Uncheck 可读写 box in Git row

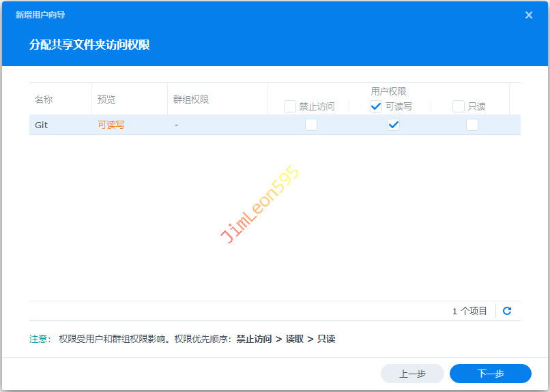[393, 125]
